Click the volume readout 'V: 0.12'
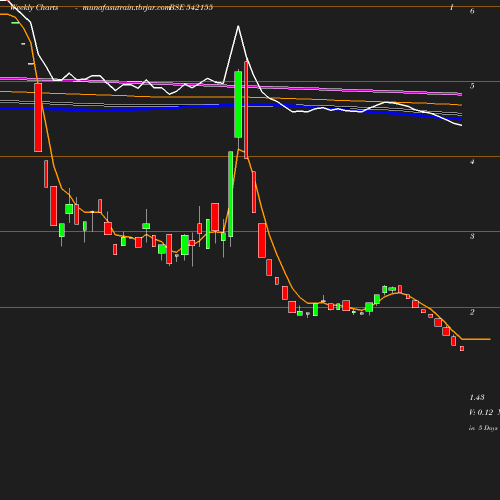This screenshot has width=500, height=500. [481, 412]
